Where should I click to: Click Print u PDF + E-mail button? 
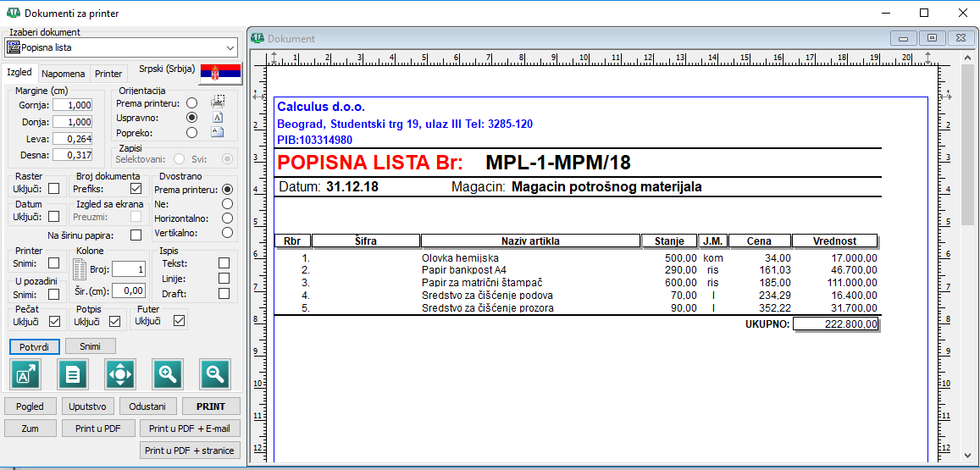191,429
